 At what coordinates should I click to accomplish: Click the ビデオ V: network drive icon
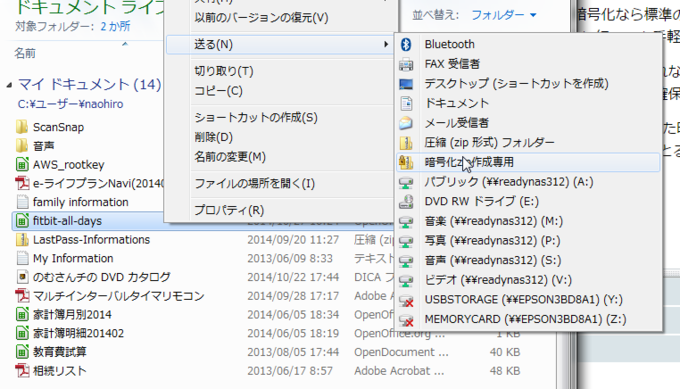pyautogui.click(x=406, y=281)
